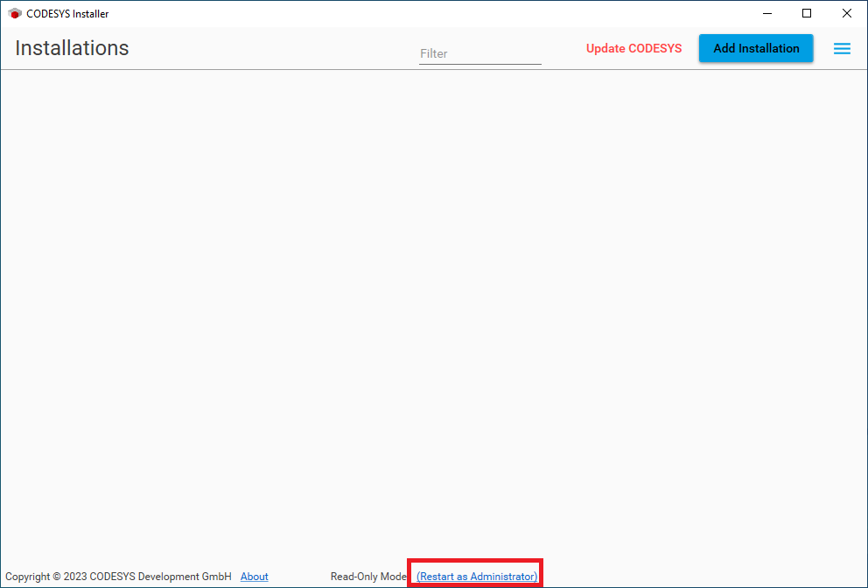Image resolution: width=868 pixels, height=588 pixels.
Task: Select the Installations heading text
Action: tap(72, 49)
